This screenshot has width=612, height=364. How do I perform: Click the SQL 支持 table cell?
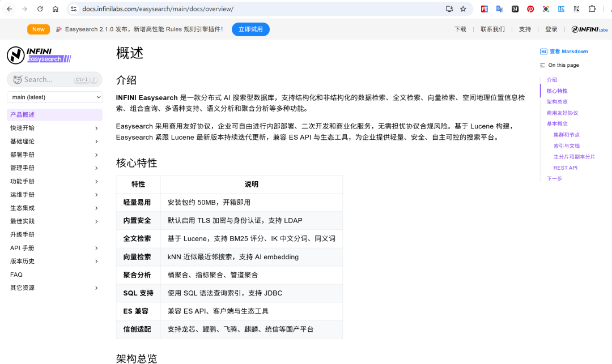[139, 293]
